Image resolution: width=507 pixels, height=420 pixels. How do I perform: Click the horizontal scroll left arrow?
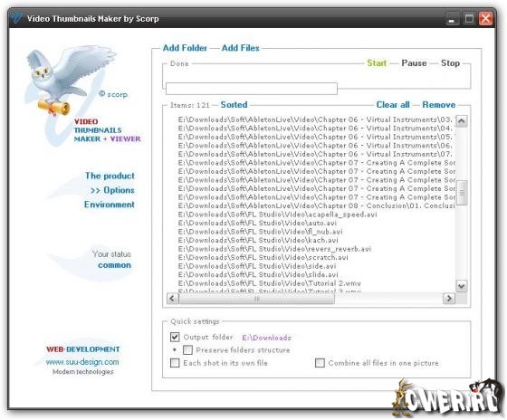(x=172, y=298)
